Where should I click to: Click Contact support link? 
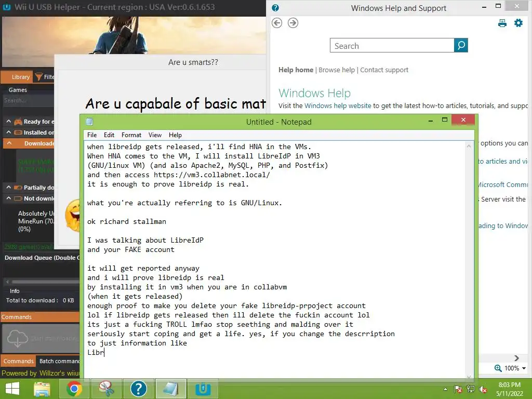point(384,70)
